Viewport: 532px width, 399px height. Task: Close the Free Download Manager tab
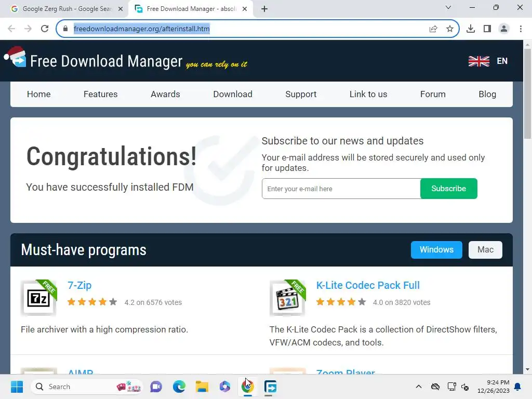pos(245,9)
